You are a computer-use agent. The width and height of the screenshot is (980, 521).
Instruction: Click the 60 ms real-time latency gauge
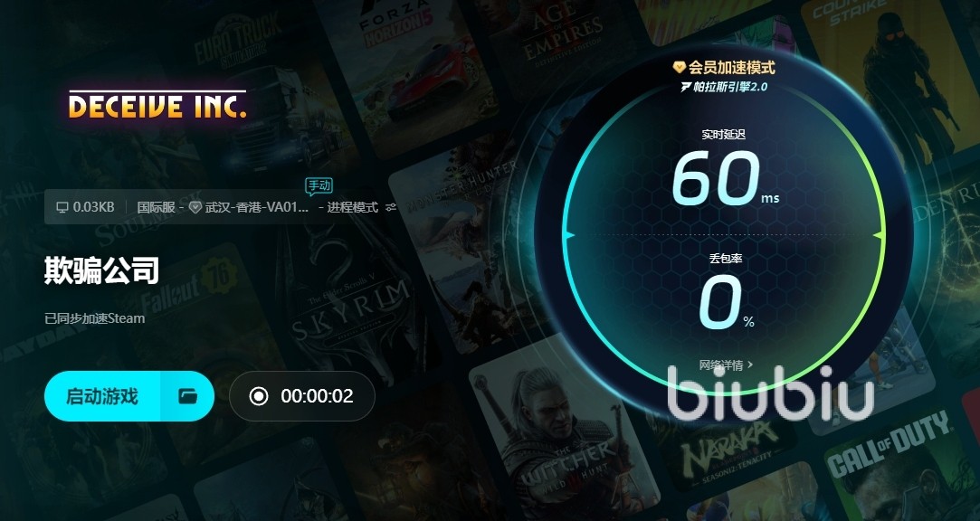click(725, 180)
